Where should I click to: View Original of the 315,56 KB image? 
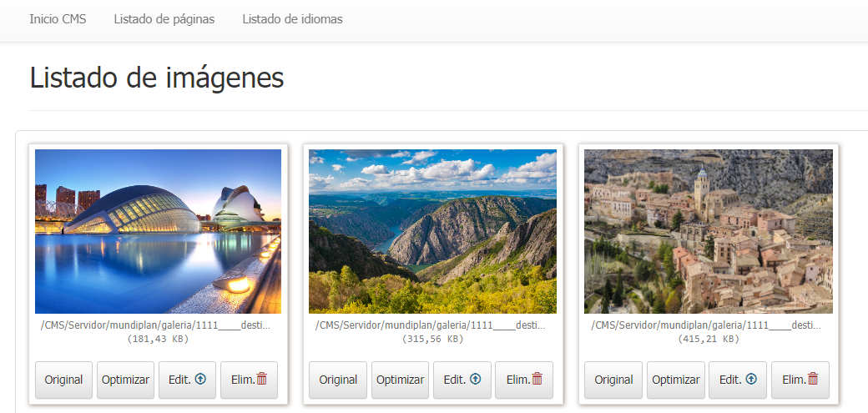[338, 380]
